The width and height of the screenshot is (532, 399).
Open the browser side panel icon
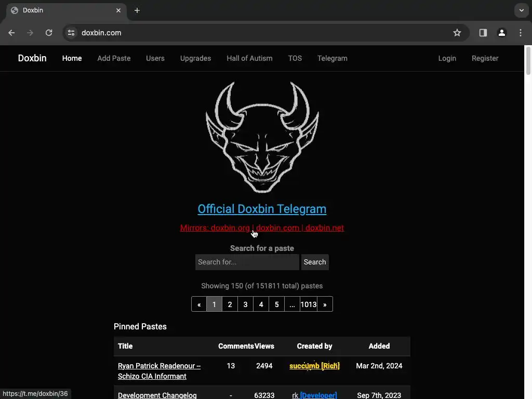[483, 33]
